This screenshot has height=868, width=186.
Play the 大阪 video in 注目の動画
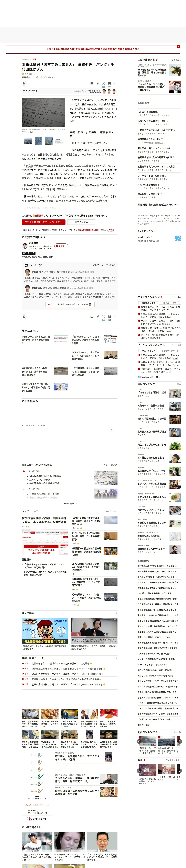[x=94, y=630]
